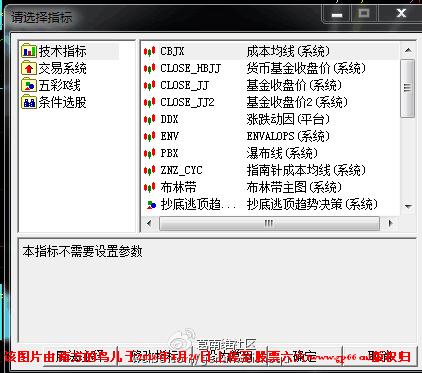This screenshot has width=422, height=373.
Task: Choose the 条件选股 category
Action: click(x=62, y=102)
